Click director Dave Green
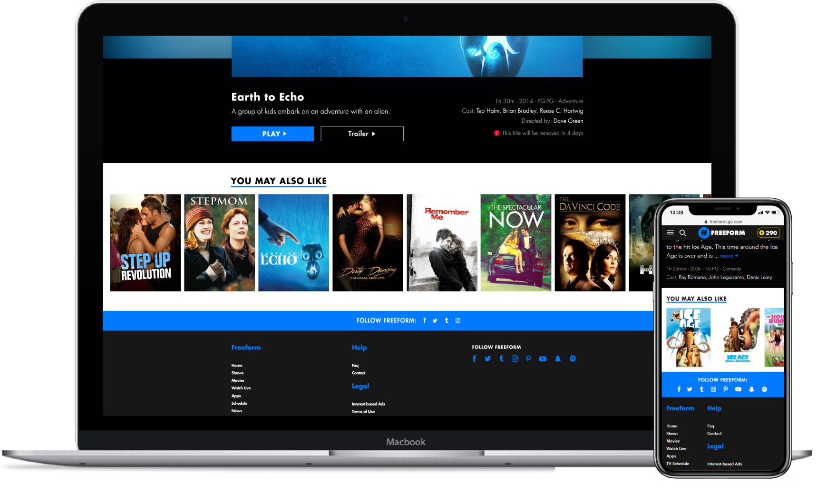 click(568, 121)
